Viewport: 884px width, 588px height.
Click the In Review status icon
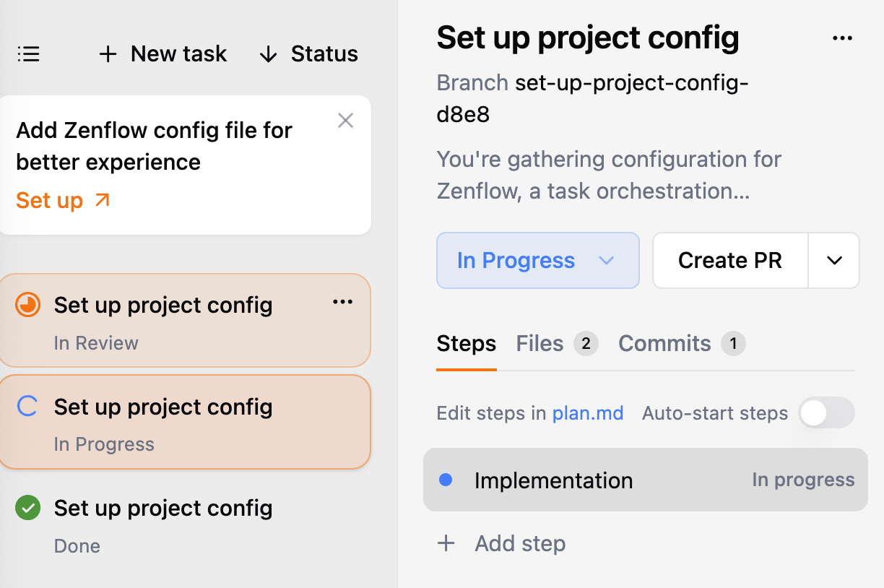coord(27,305)
